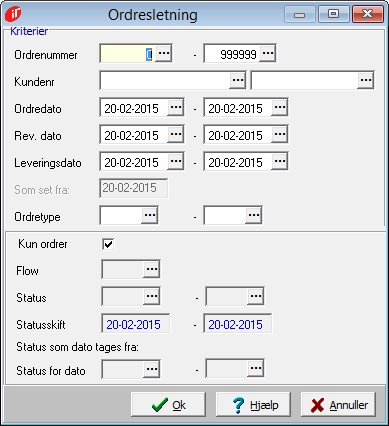
Task: Click Rev. dato to date field
Action: point(238,134)
